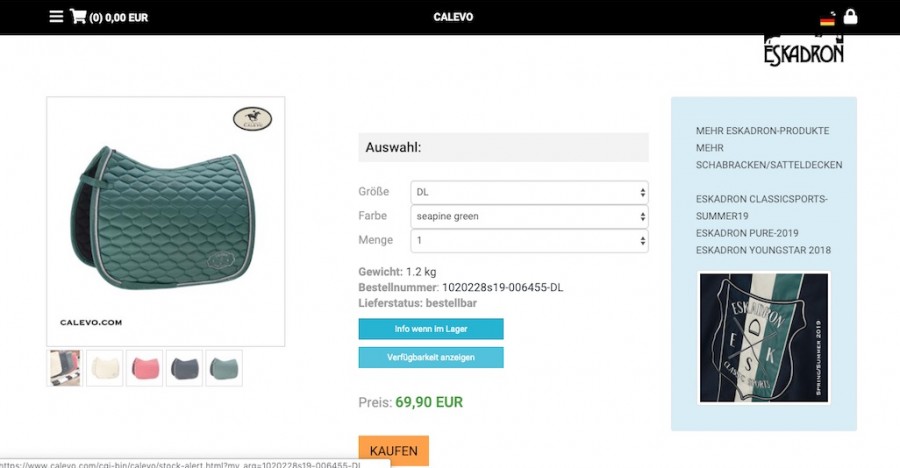Open the Mehr Eskadron-Produkte link
This screenshot has height=468, width=900.
tap(762, 131)
